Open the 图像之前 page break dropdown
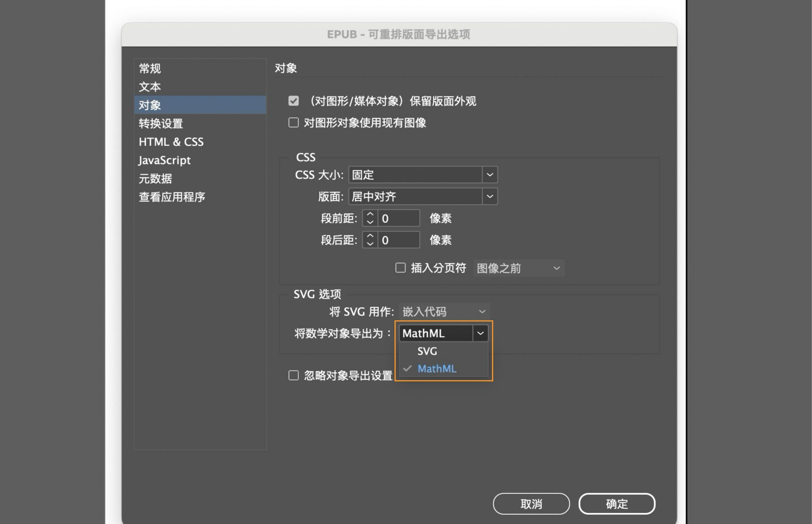 point(557,267)
